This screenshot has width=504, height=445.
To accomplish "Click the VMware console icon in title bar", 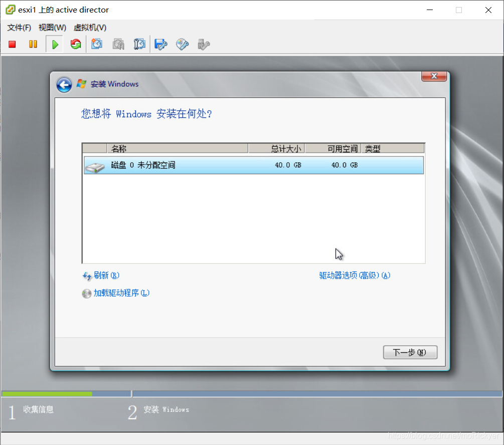I will click(11, 10).
